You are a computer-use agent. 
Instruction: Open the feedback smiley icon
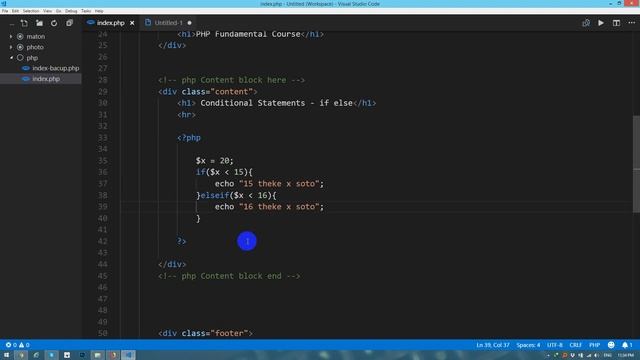[x=611, y=345]
